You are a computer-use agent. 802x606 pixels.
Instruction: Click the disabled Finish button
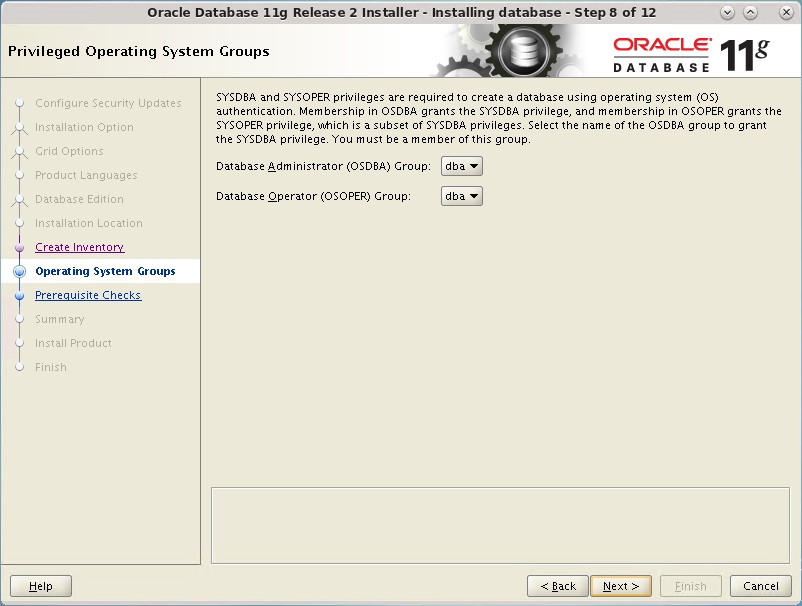(x=690, y=586)
